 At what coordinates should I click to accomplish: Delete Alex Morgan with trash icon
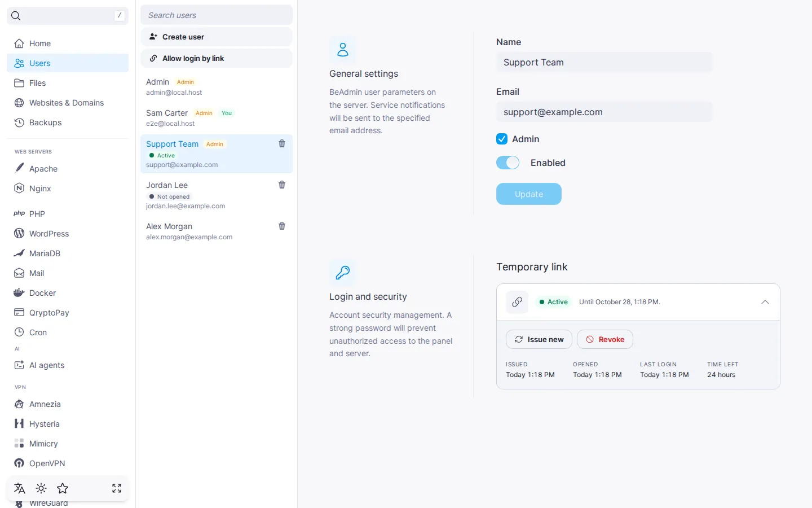(282, 226)
